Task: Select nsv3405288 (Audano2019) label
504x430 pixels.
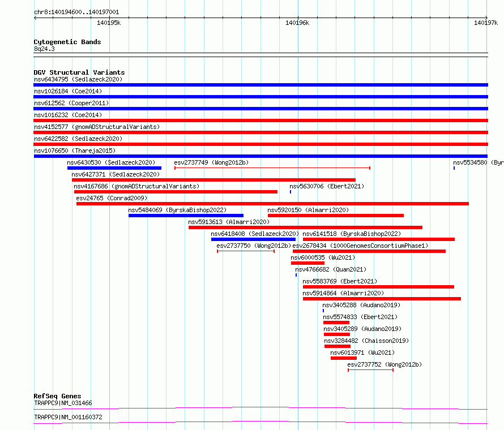Action: (x=361, y=305)
